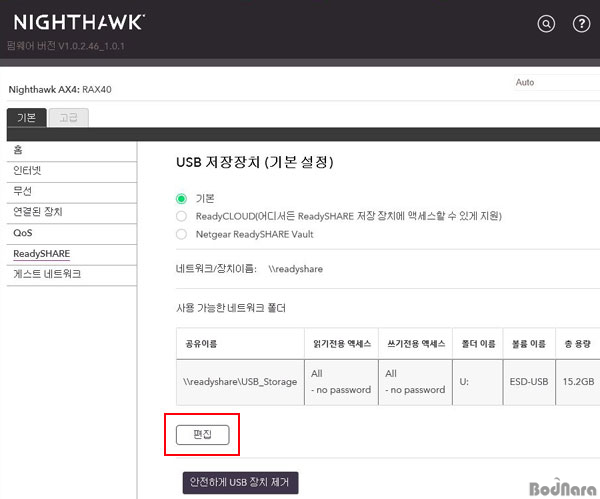This screenshot has height=499, width=600.
Task: Click the 15.2GB capacity cell
Action: (578, 382)
